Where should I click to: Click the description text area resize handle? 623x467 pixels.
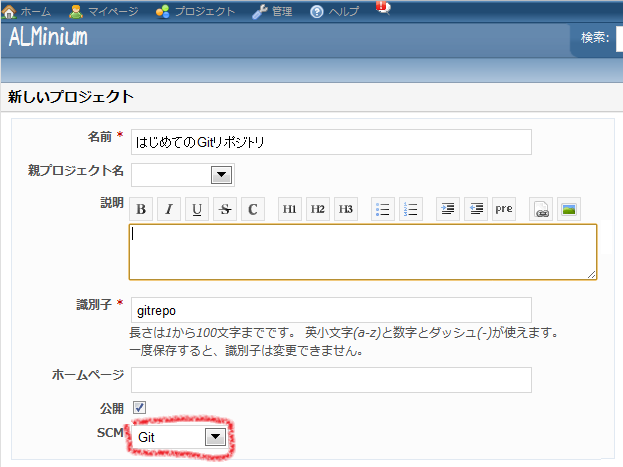tap(591, 274)
